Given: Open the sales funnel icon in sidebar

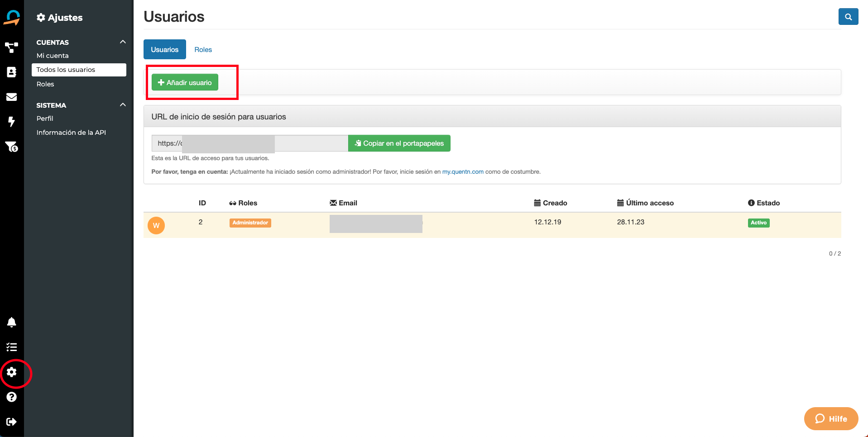Looking at the screenshot, I should click(x=12, y=147).
